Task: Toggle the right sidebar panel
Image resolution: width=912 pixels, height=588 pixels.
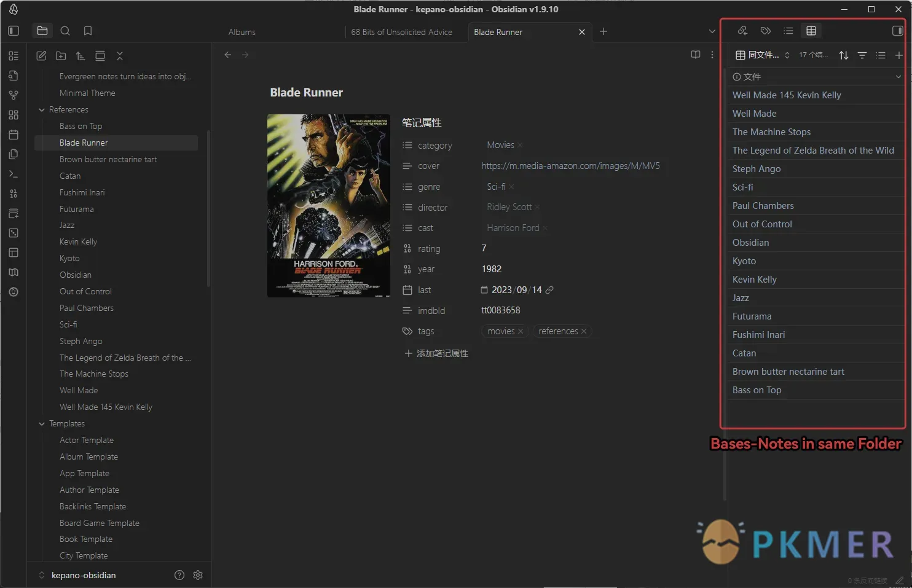Action: (897, 31)
